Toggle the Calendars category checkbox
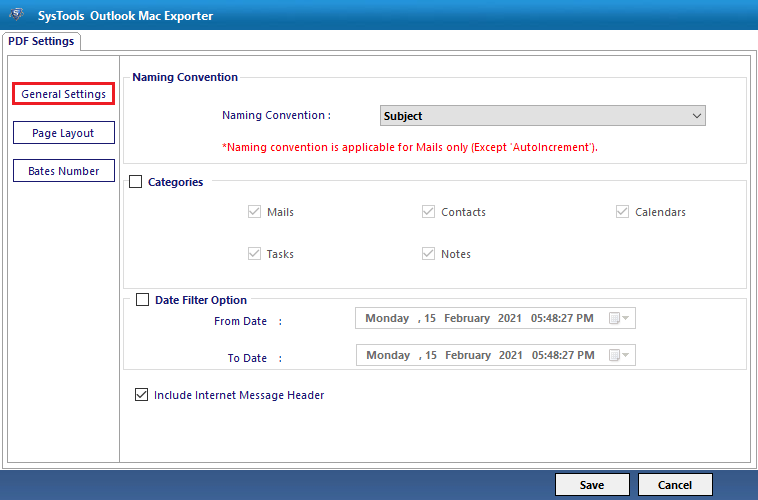This screenshot has width=758, height=500. [x=622, y=212]
